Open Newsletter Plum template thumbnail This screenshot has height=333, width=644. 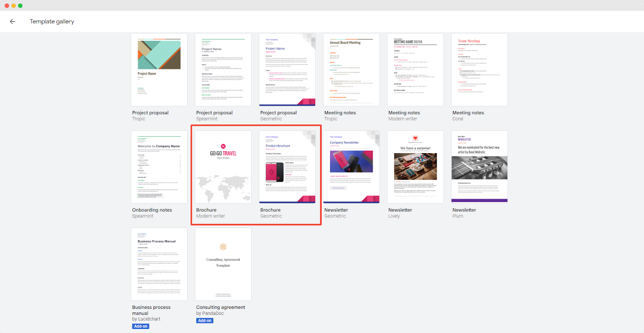(x=479, y=167)
